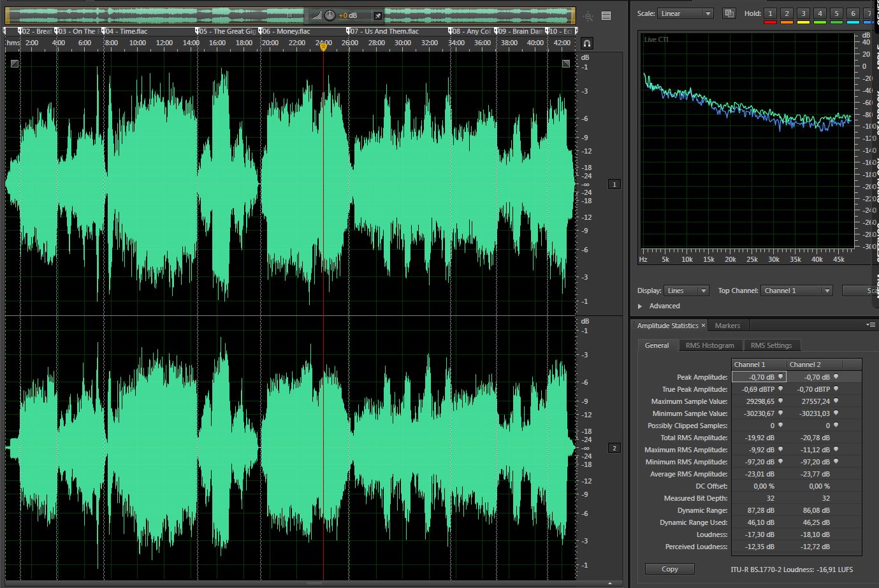The image size is (879, 588).
Task: Toggle channel 2 enable button on waveform
Action: pyautogui.click(x=614, y=448)
